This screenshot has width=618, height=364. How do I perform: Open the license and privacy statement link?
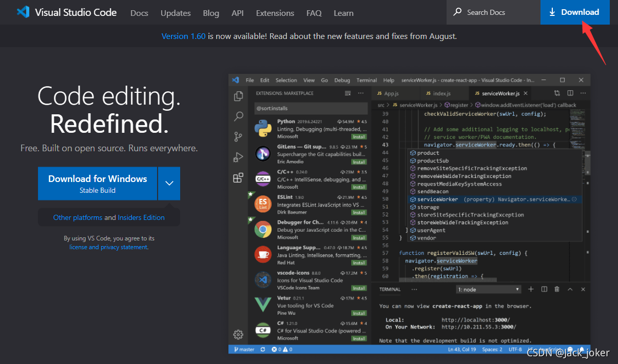(x=108, y=247)
